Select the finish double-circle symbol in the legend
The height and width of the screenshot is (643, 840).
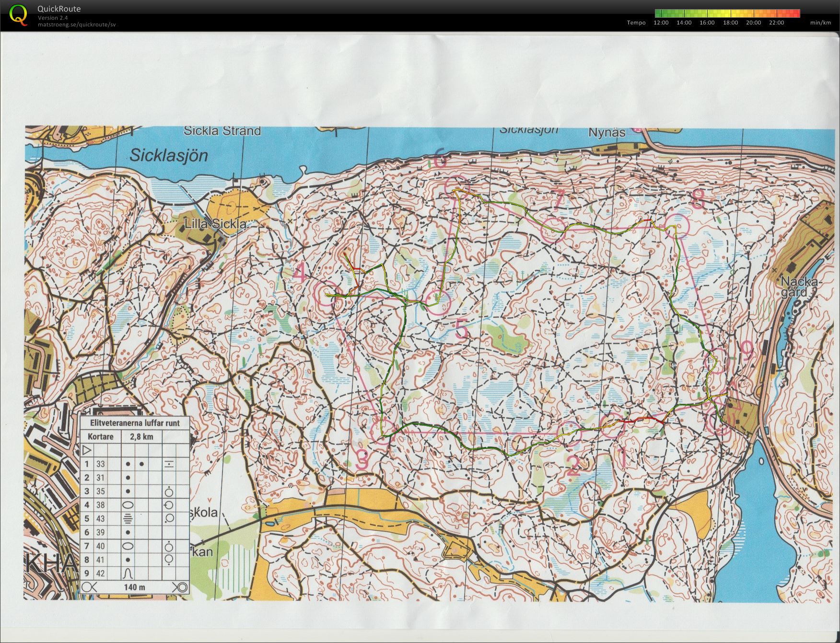(180, 587)
